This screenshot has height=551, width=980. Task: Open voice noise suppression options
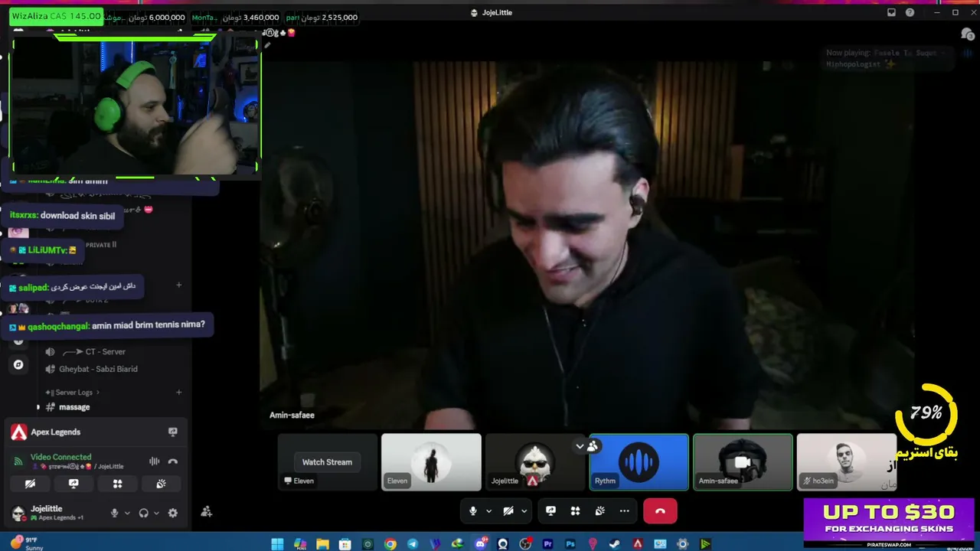click(154, 461)
